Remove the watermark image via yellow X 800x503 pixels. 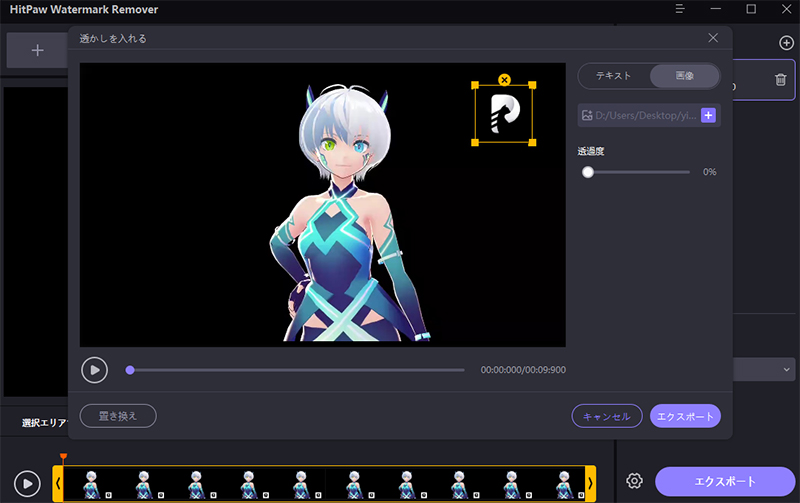[x=504, y=80]
